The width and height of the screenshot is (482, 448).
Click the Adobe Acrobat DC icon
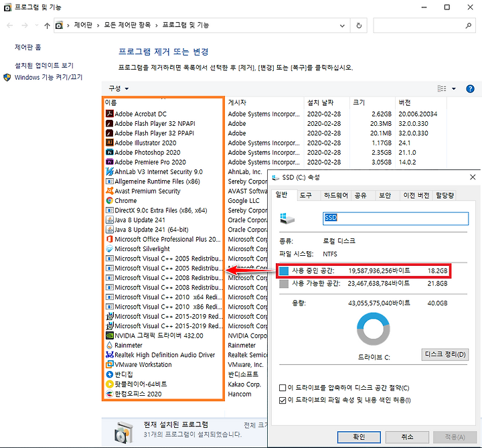click(x=109, y=114)
